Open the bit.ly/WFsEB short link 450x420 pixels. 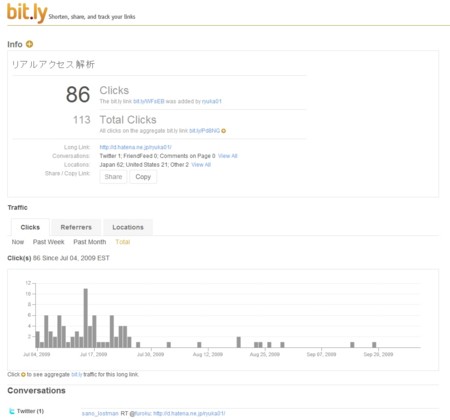149,101
